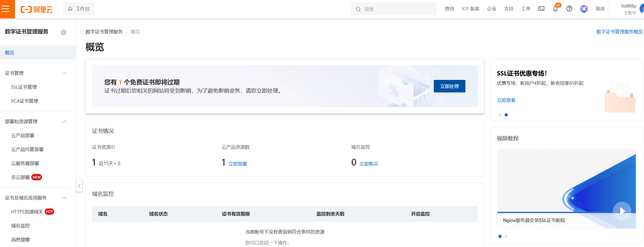Click 立即查看 in the SSL promotion card

[506, 100]
